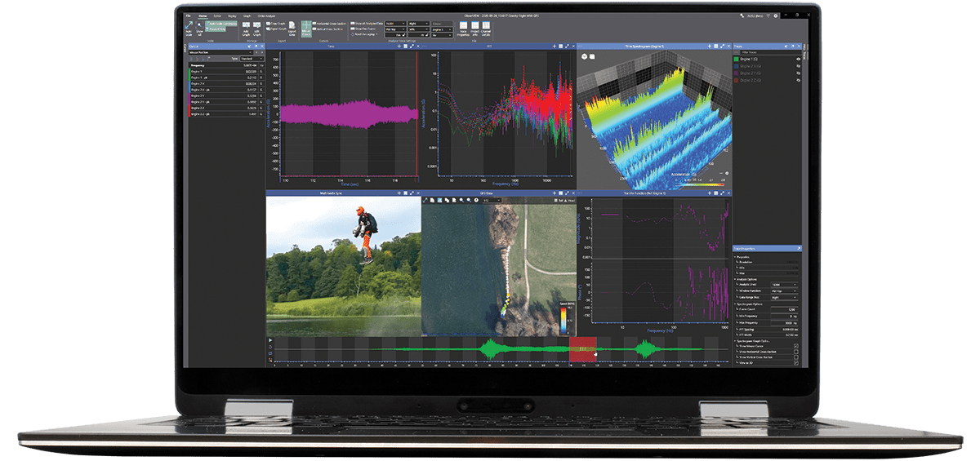Collapse the Spectrogram Options section
This screenshot has width=980, height=461.
coord(735,304)
